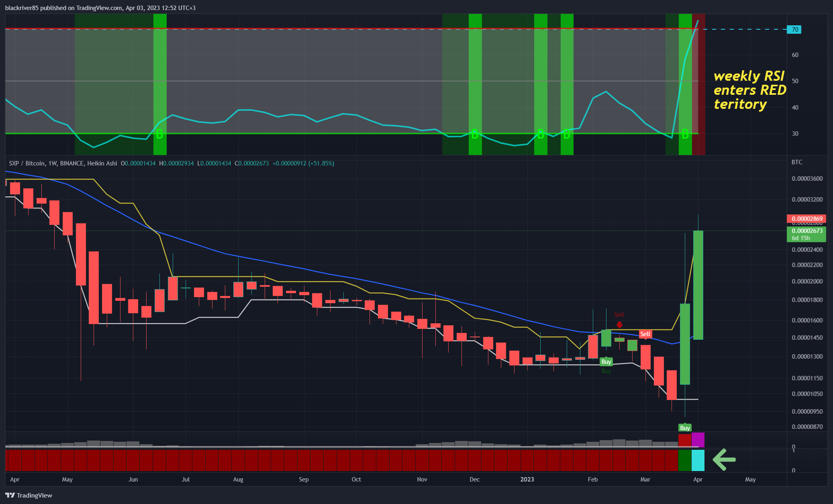Image resolution: width=833 pixels, height=504 pixels.
Task: Click the 0.00003600 price axis label
Action: [807, 178]
